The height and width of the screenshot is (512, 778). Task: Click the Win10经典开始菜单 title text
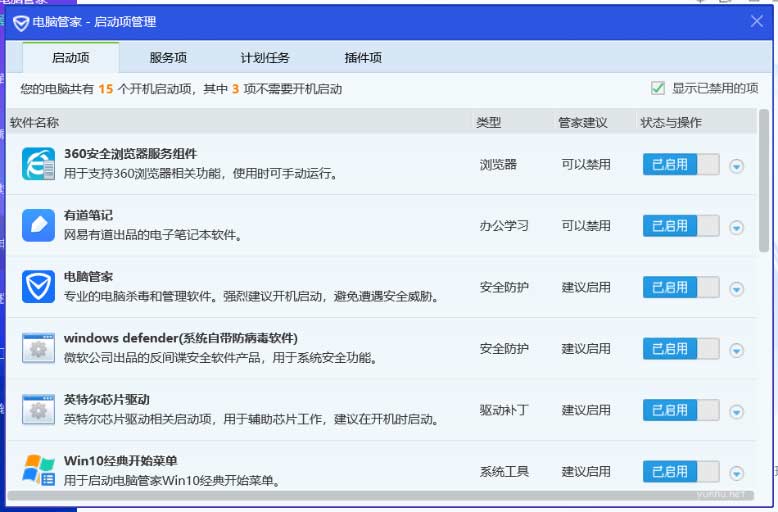click(x=121, y=461)
